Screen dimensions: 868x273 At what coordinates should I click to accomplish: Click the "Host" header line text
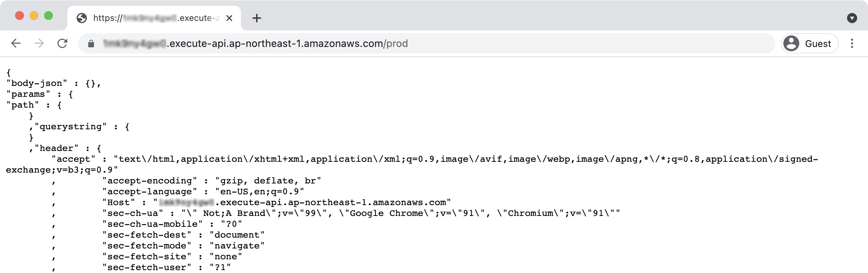(277, 202)
